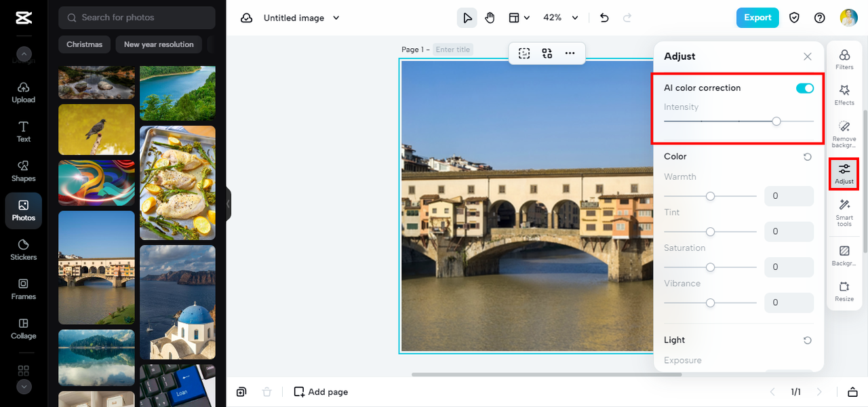Open the help question mark

[819, 18]
